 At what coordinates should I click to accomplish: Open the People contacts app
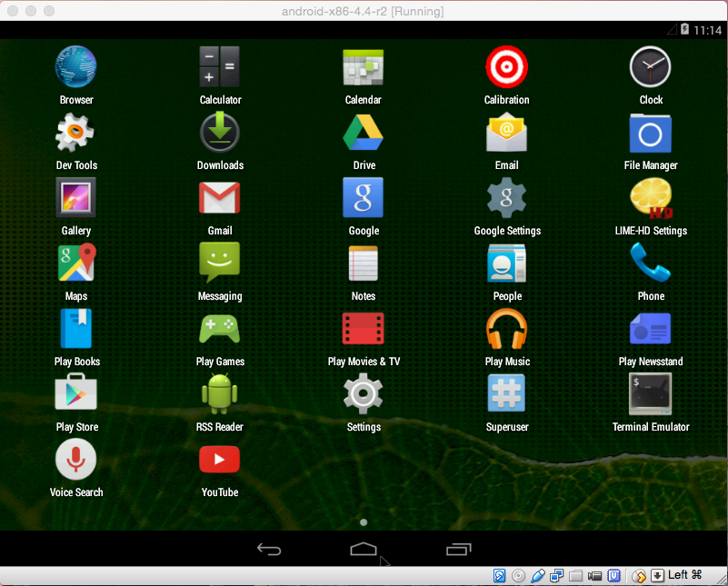tap(506, 263)
